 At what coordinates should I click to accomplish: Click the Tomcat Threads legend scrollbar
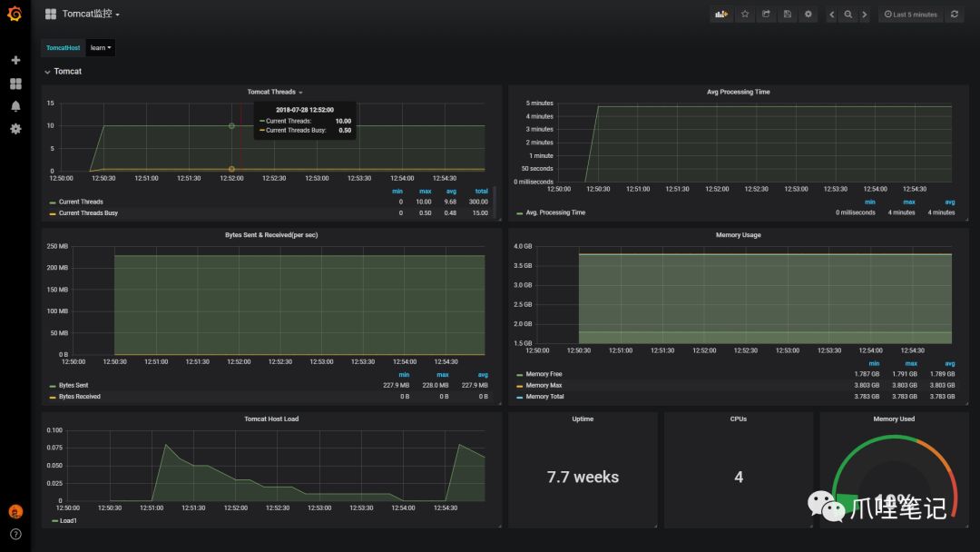(495, 202)
